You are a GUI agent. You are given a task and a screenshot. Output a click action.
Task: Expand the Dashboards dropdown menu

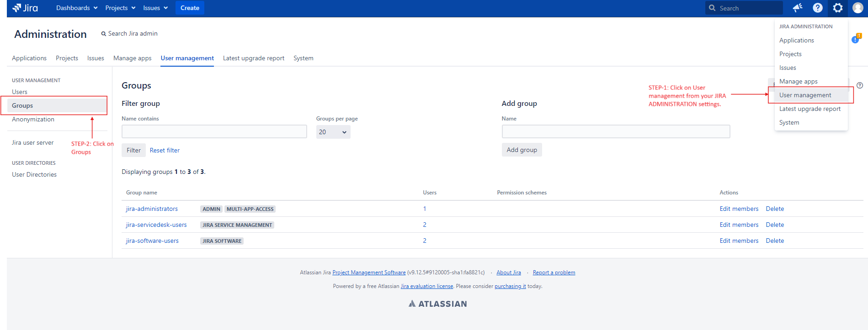(x=76, y=8)
